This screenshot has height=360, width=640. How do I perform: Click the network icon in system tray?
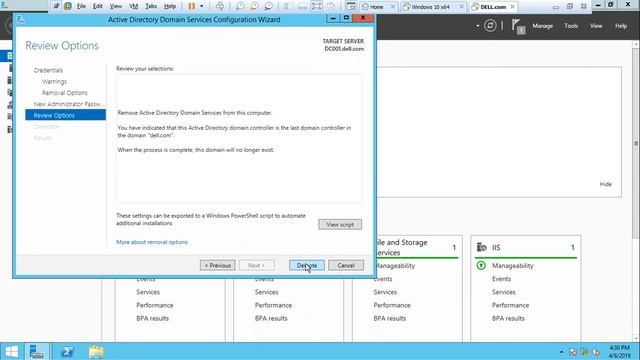(584, 352)
